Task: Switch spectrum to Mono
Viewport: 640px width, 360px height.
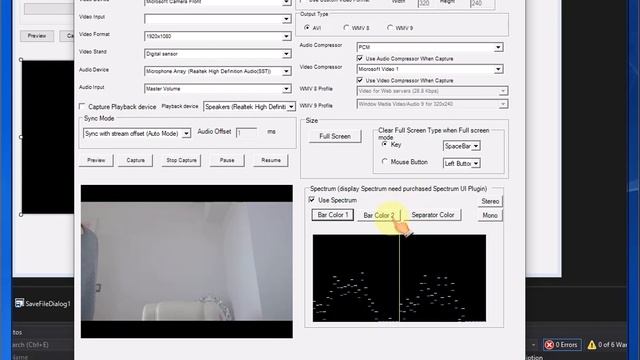Action: point(490,215)
